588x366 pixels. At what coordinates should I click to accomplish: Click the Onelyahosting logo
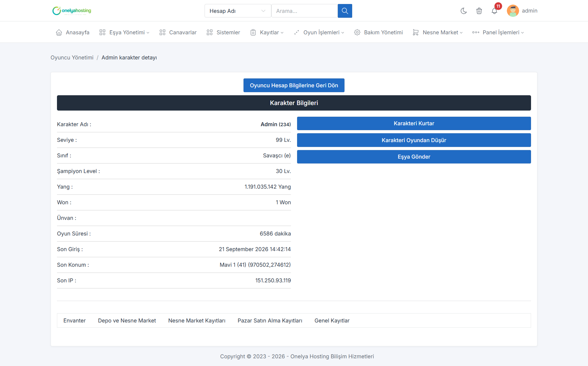tap(72, 11)
